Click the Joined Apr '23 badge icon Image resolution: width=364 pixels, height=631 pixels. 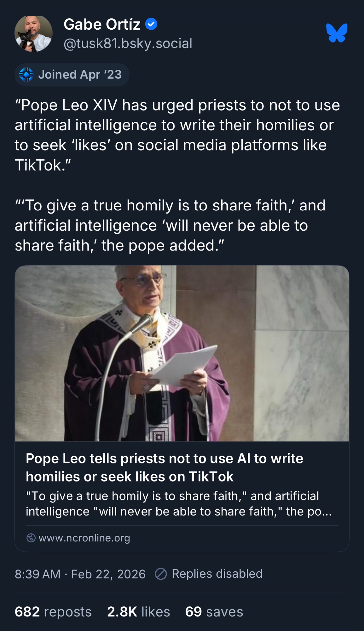[26, 75]
